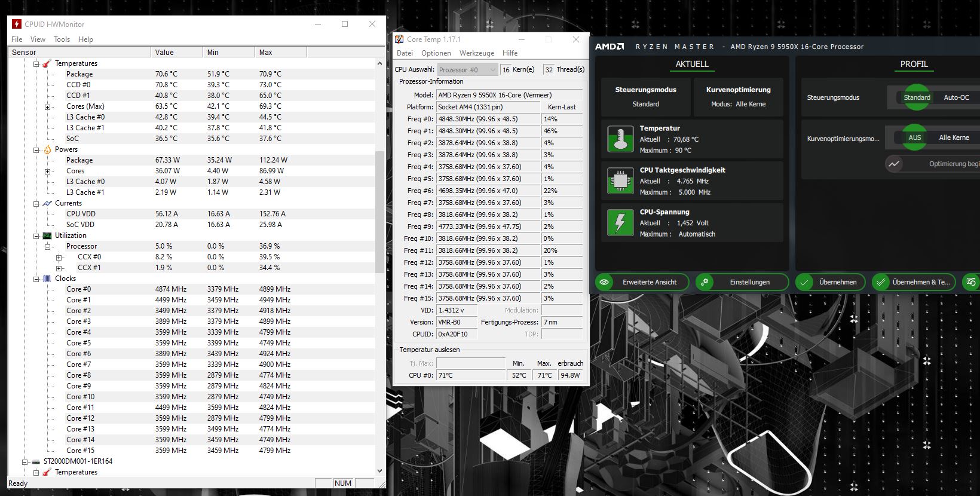Viewport: 980px width, 496px height.
Task: Click the Optimierung graph icon in Ryzen Master
Action: click(x=894, y=164)
